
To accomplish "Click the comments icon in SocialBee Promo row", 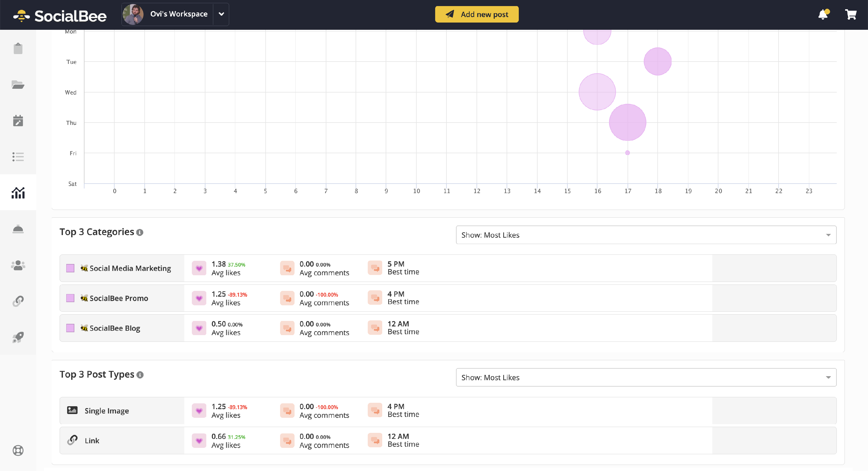I will pos(287,298).
